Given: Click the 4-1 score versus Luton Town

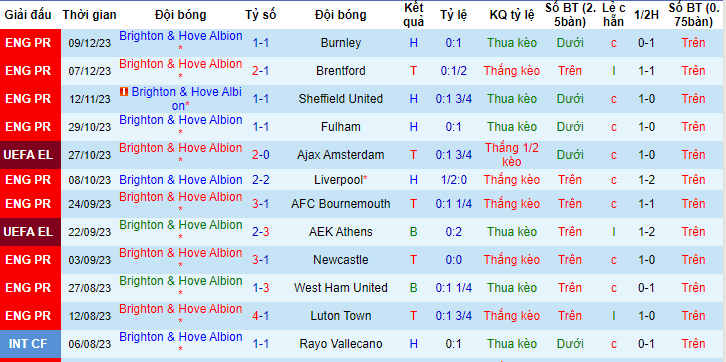Looking at the screenshot, I should [261, 316].
